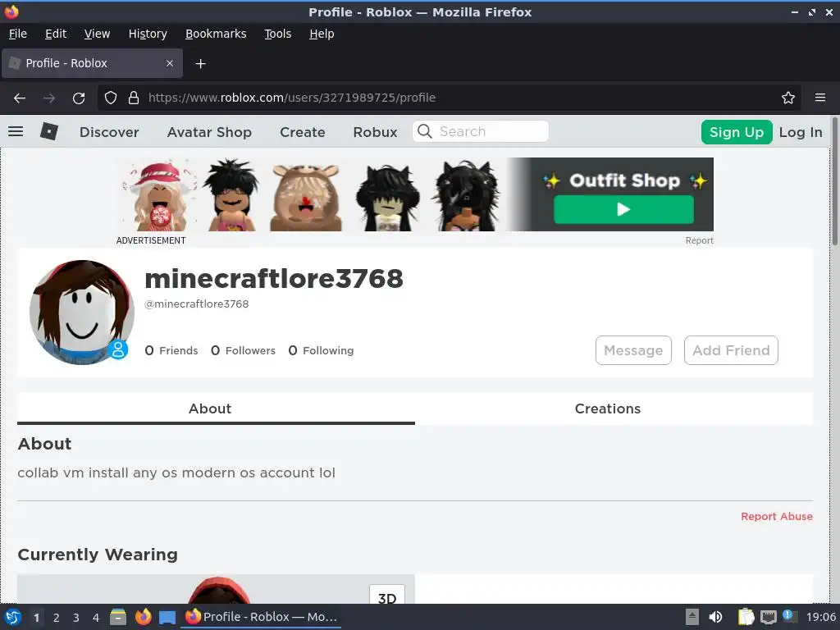Click the minecraftlore3768 avatar picture
This screenshot has height=630, width=840.
pos(82,313)
